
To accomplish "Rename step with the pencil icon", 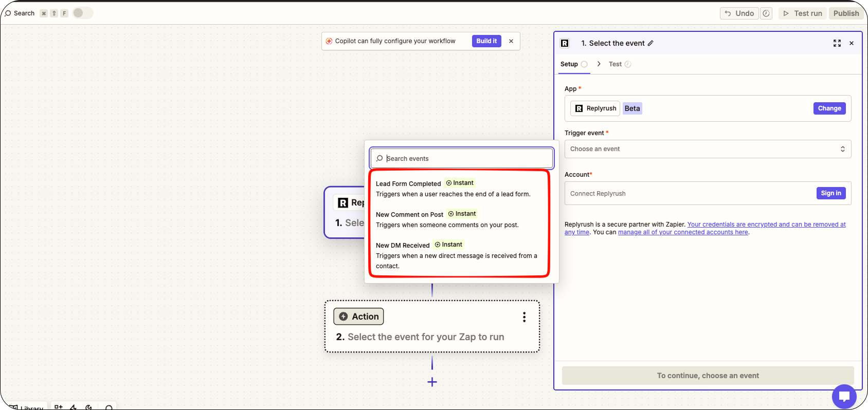I will (x=650, y=43).
